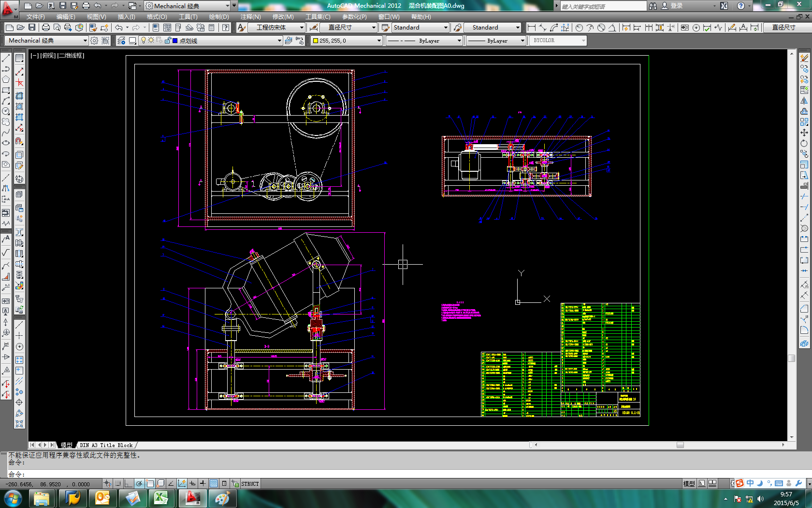Click the Linear Dimension tool icon

click(531, 28)
